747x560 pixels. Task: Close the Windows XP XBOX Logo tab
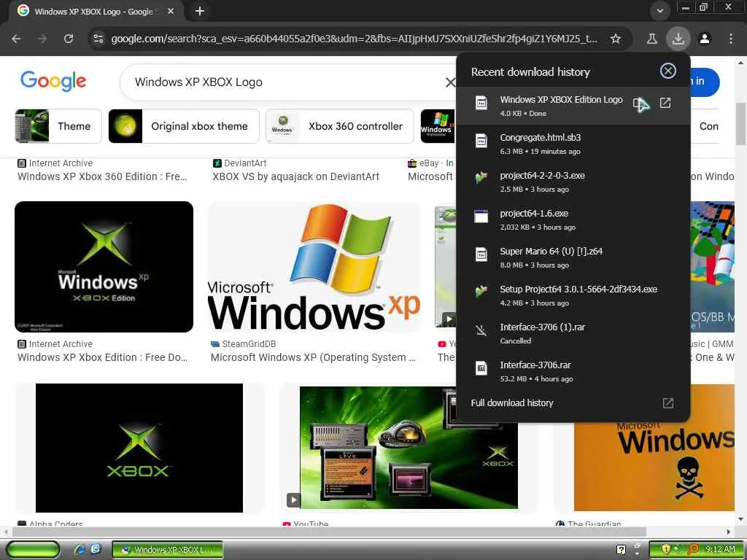tap(171, 11)
